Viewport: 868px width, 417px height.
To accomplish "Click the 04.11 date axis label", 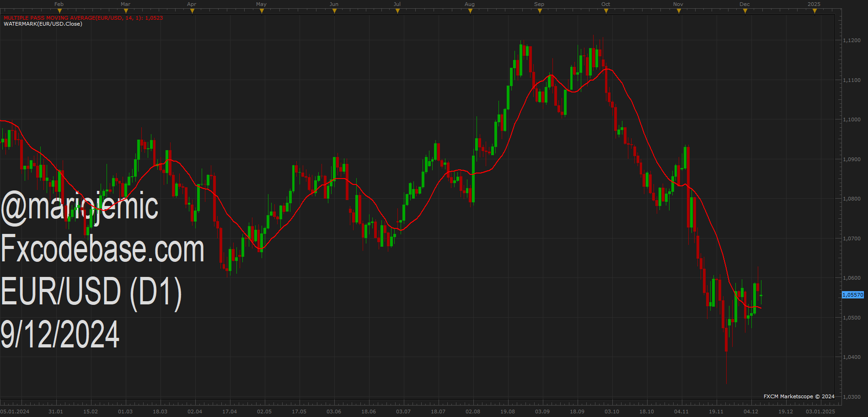I will point(681,412).
